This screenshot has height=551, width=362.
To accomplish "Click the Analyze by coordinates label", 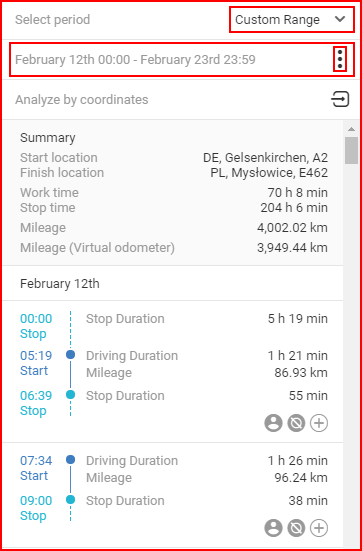I will [x=82, y=100].
